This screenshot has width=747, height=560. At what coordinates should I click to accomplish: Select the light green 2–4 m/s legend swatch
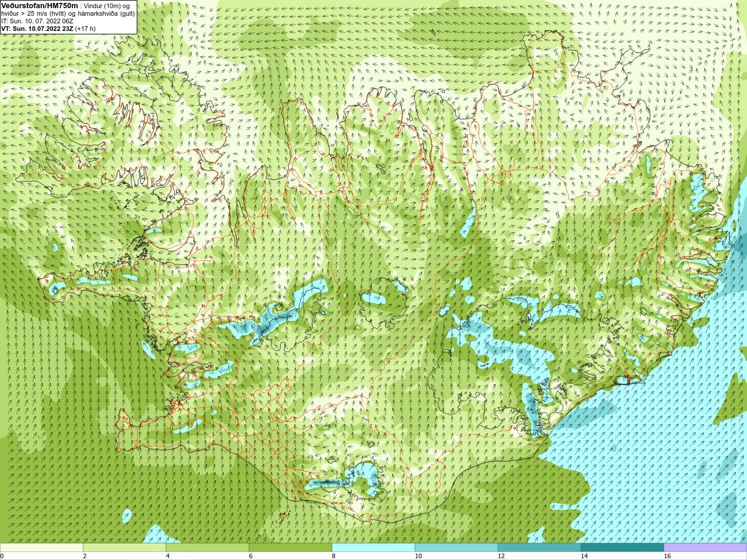[124, 548]
